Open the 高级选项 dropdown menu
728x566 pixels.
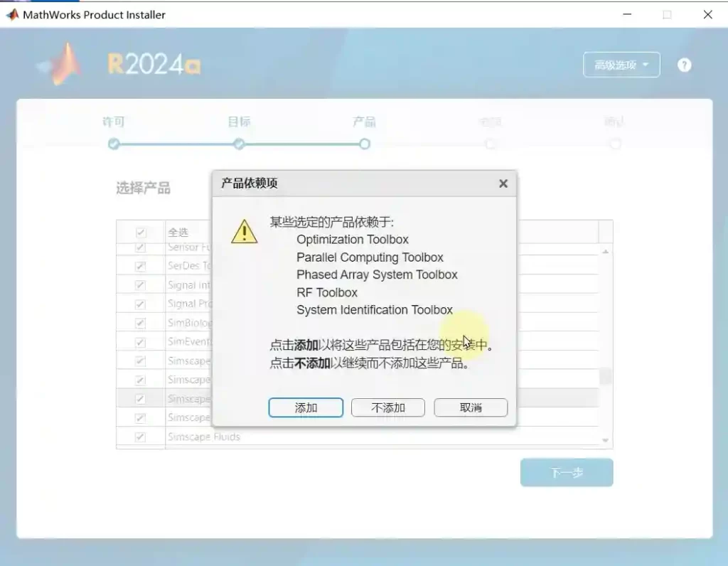(x=621, y=65)
